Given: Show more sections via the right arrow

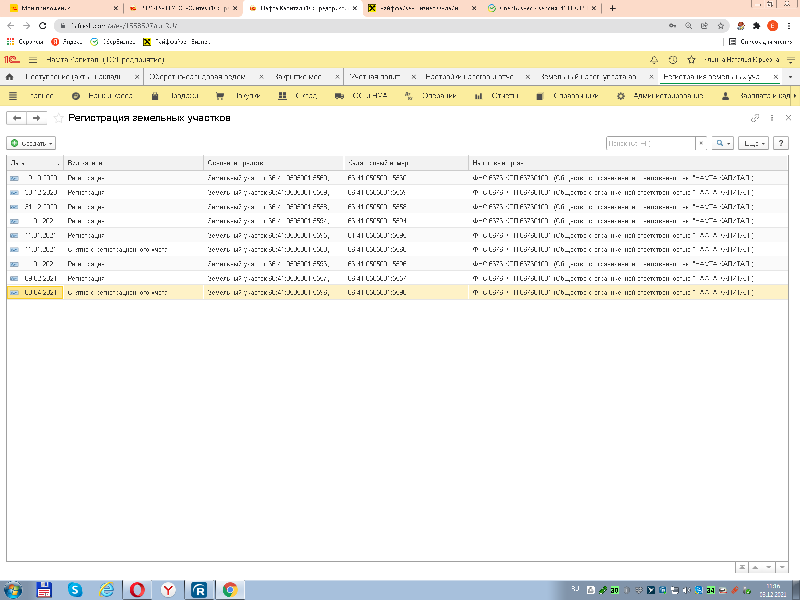Looking at the screenshot, I should [x=794, y=95].
